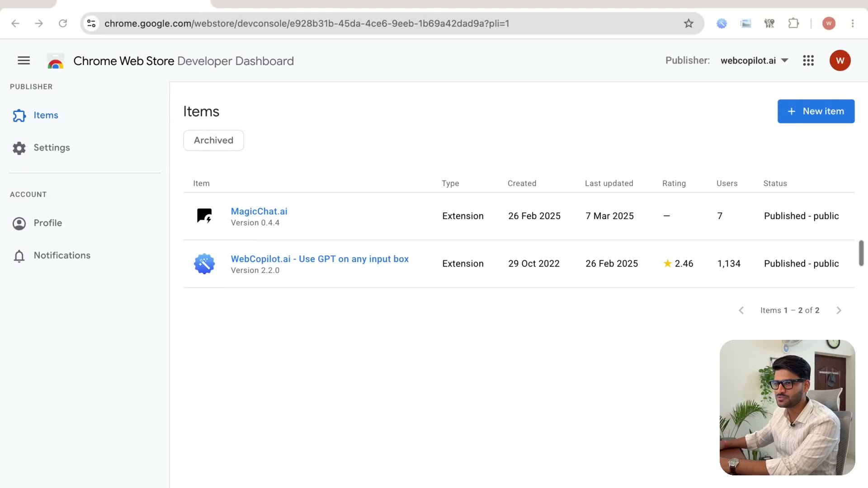Click the Last updated column header
The height and width of the screenshot is (488, 868).
[x=609, y=183]
